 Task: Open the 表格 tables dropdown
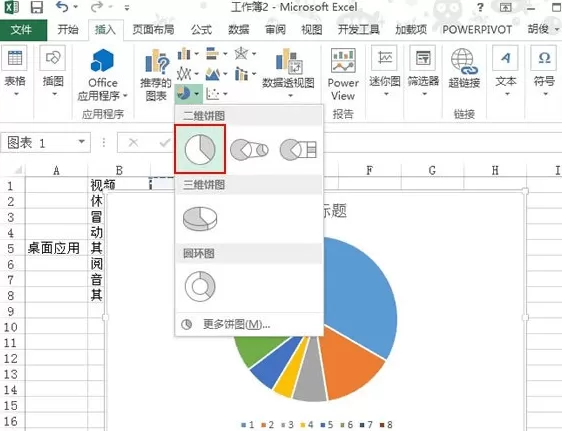(15, 72)
